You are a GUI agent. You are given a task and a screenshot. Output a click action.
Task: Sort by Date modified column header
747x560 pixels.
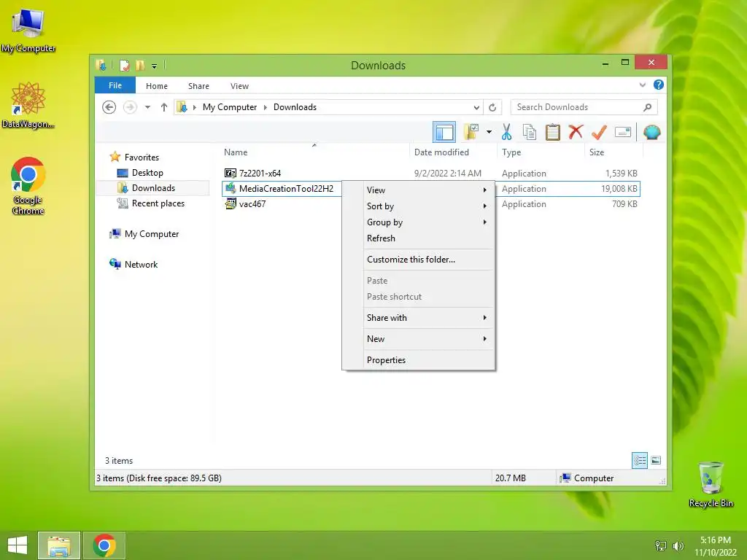(453, 152)
